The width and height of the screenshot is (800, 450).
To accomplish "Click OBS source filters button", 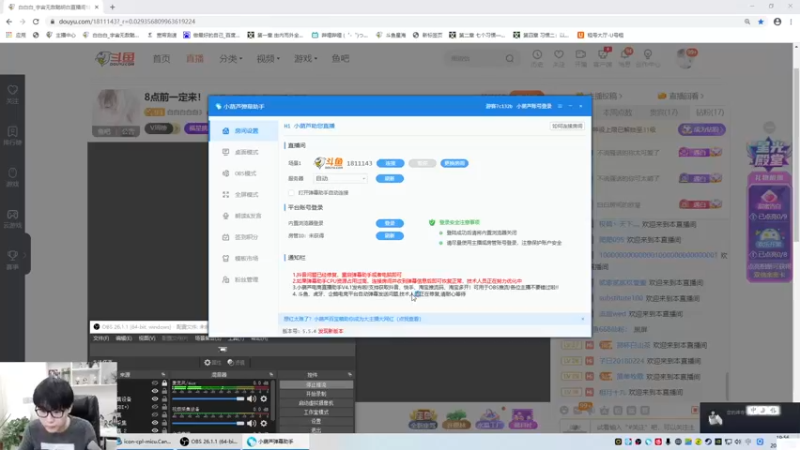I will pos(236,362).
